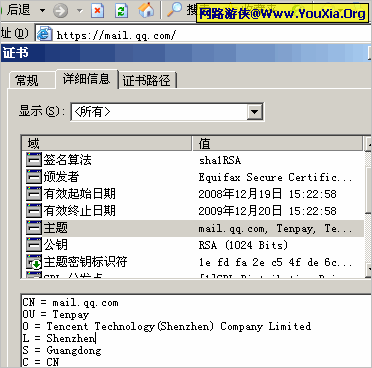Click the value sha1RSA

coord(220,160)
